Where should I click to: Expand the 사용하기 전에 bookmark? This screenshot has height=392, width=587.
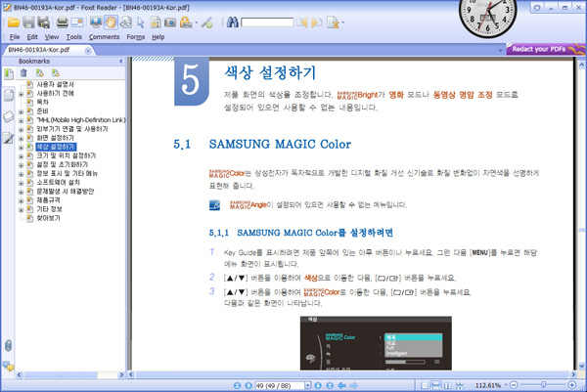point(21,94)
